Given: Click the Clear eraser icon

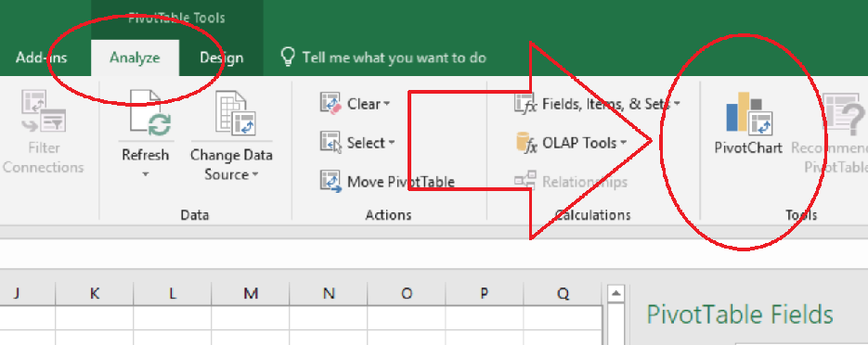Looking at the screenshot, I should (x=331, y=103).
